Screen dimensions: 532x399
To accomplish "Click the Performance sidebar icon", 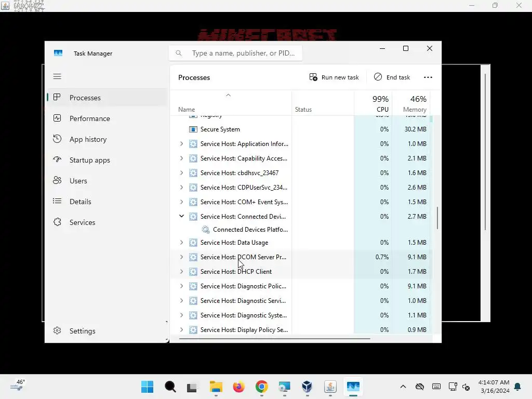I will pyautogui.click(x=57, y=118).
